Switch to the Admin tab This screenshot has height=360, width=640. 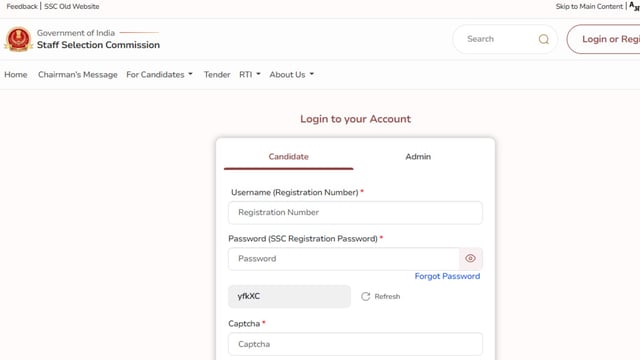click(418, 157)
